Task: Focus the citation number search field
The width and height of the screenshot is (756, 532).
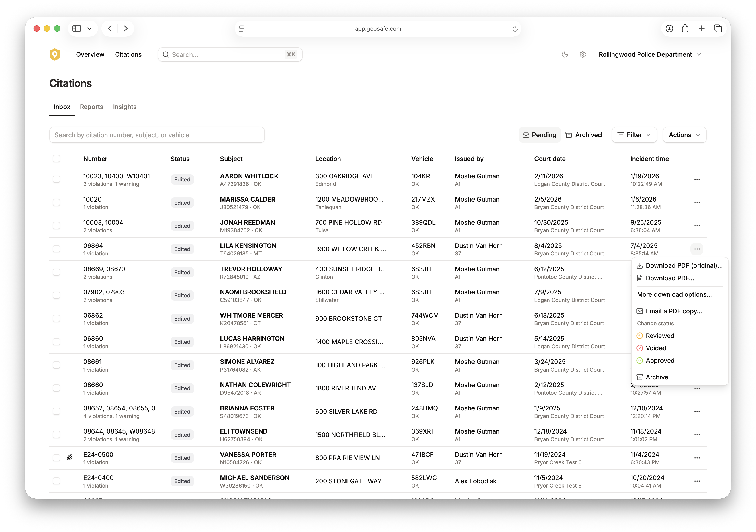Action: coord(157,135)
